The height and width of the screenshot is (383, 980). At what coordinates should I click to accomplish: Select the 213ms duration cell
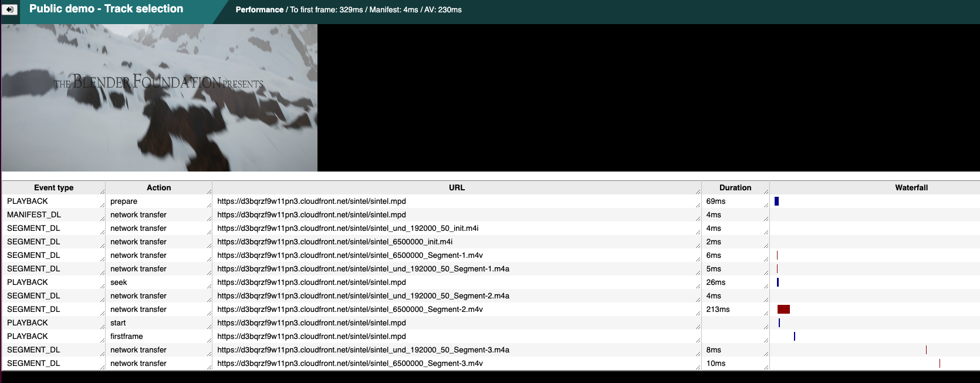718,310
